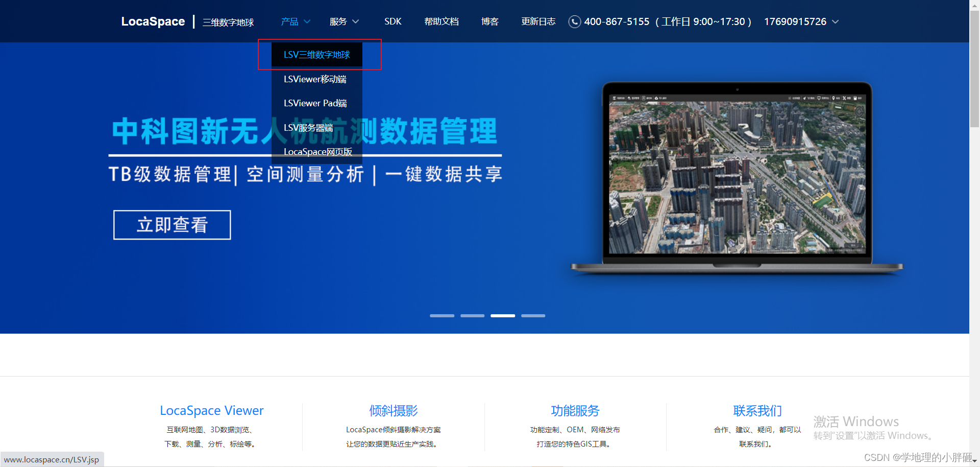Click the 中科图新无人机航测数据管理 banner headline
980x467 pixels.
coord(305,131)
